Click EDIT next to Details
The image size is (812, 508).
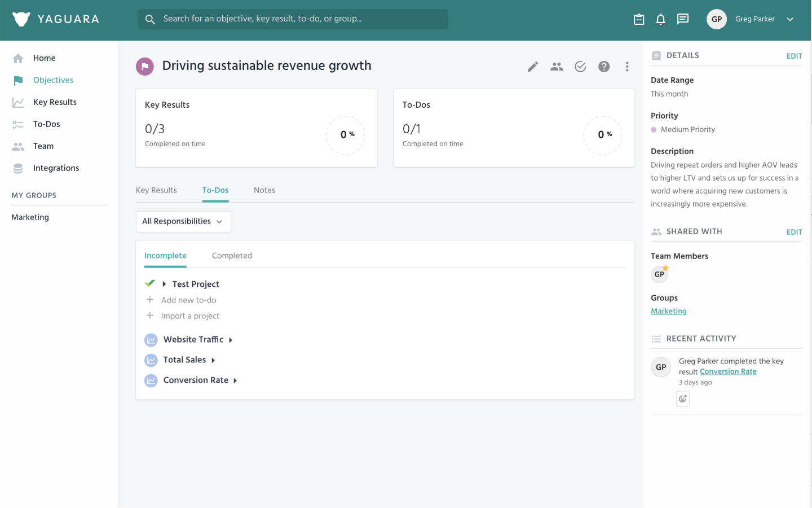(794, 56)
